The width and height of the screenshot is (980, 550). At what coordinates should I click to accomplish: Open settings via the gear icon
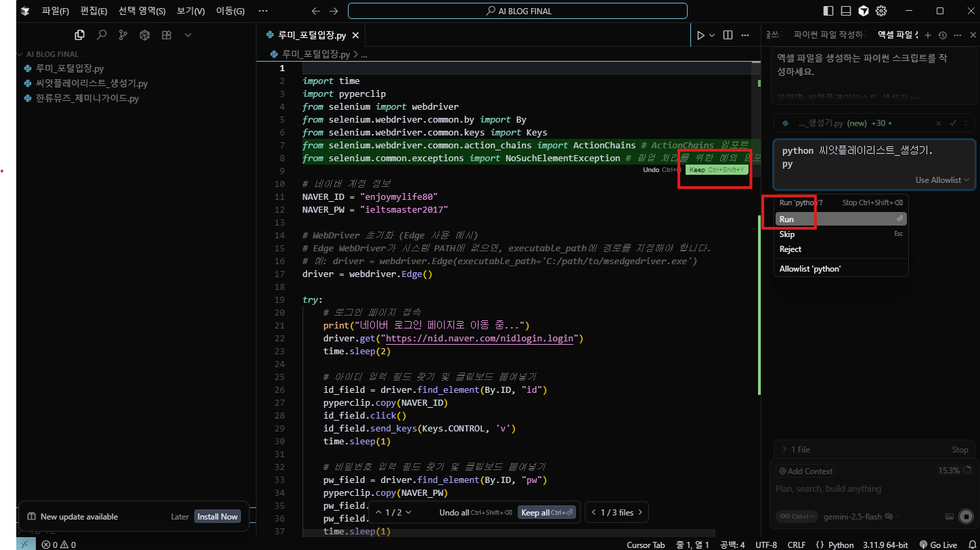(x=881, y=11)
